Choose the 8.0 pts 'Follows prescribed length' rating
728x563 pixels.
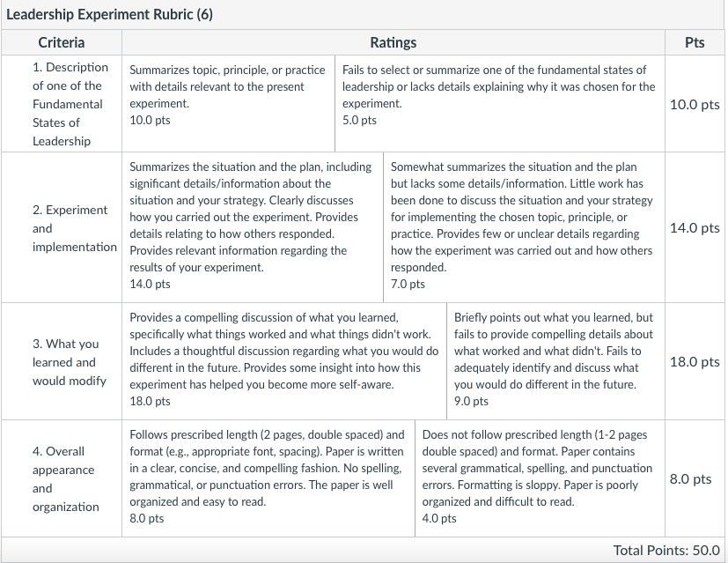(268, 478)
